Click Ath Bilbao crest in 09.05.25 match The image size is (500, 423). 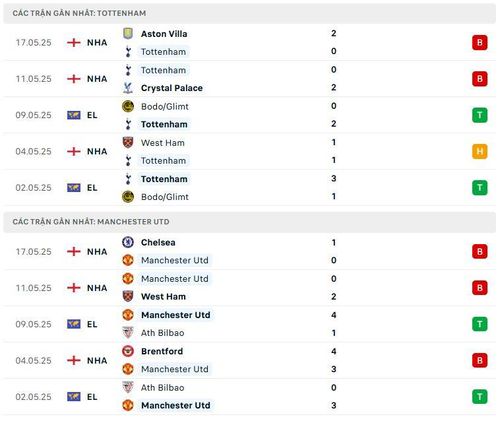128,333
